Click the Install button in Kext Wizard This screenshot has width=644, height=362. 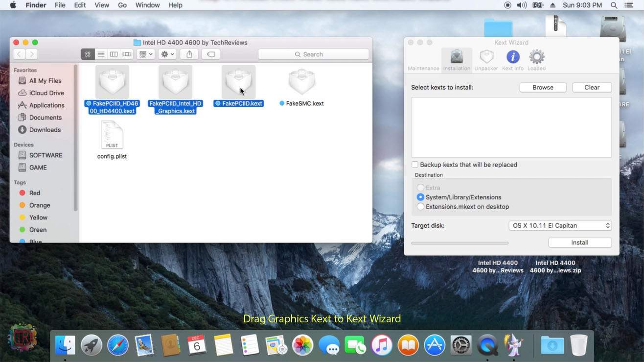click(579, 242)
